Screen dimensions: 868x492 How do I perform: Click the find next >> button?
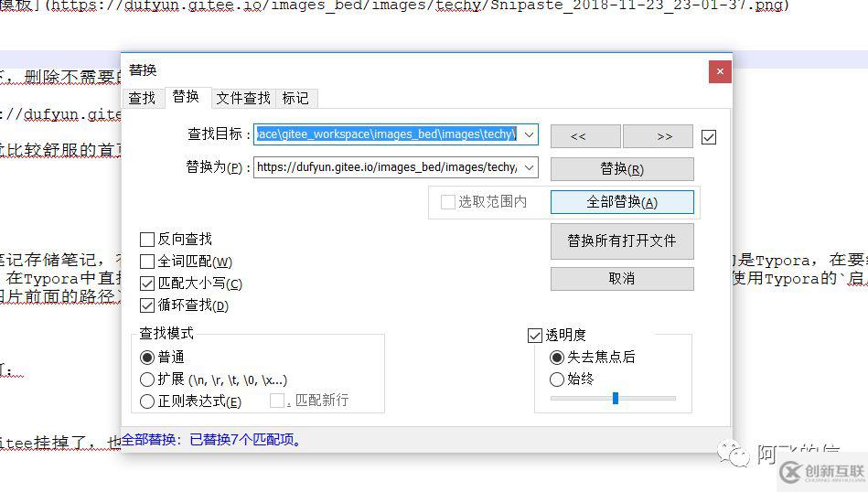[x=664, y=136]
